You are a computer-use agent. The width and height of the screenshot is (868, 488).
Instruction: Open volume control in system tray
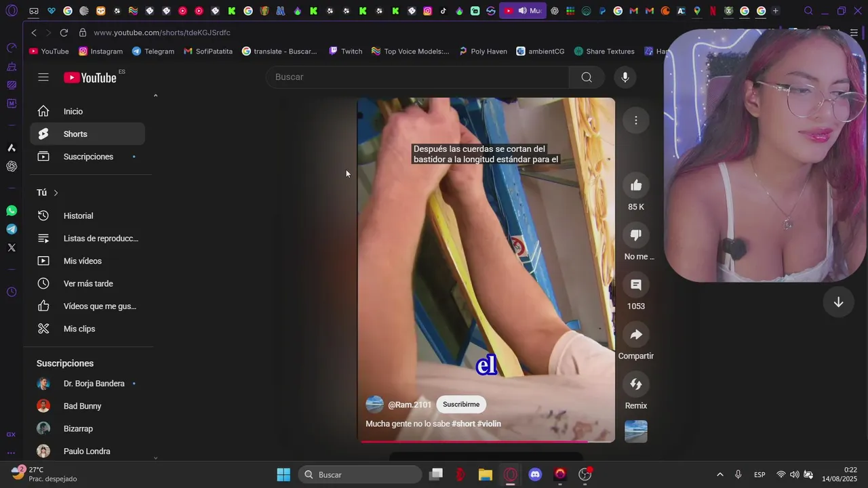tap(794, 474)
